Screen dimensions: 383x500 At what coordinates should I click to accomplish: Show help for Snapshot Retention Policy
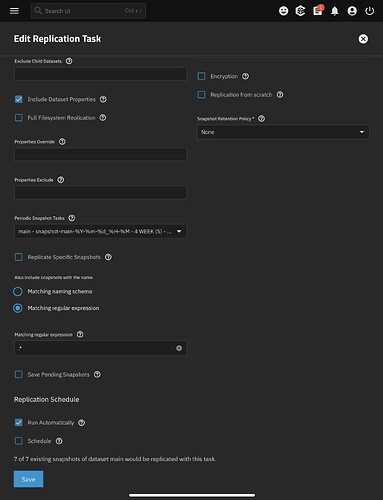pos(262,119)
